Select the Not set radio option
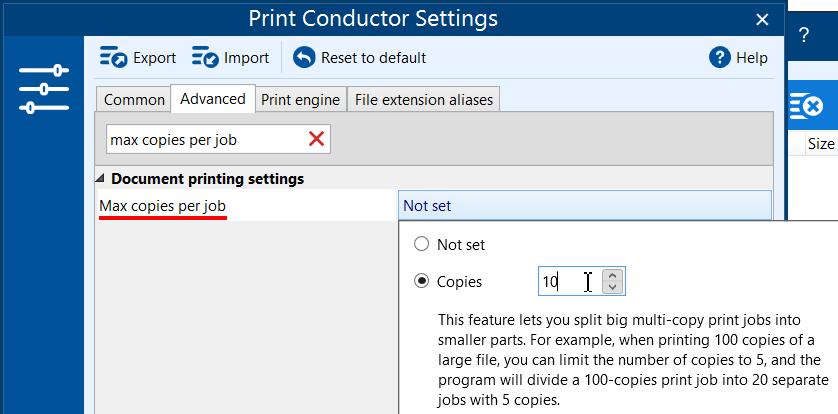This screenshot has height=414, width=838. tap(422, 244)
